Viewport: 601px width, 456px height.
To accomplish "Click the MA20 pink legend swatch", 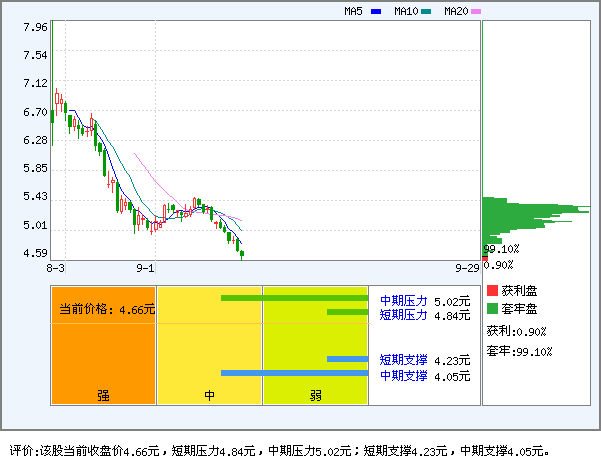I will click(476, 11).
